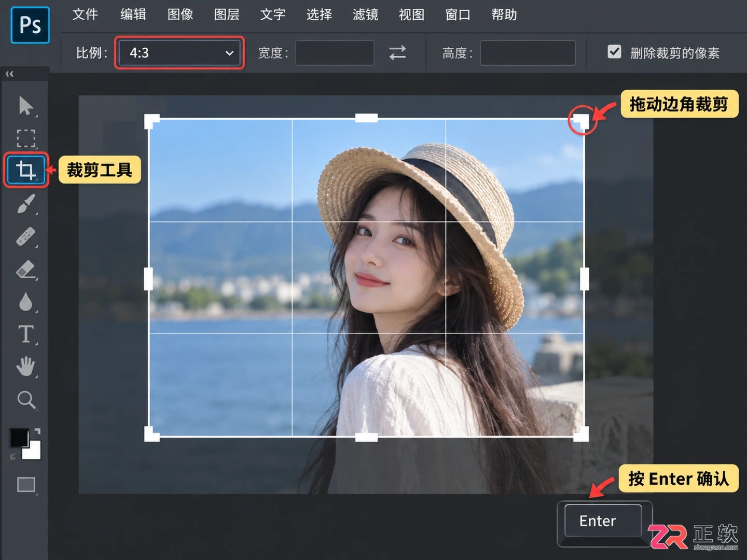Swap width and height values
This screenshot has height=560, width=747.
tap(397, 53)
